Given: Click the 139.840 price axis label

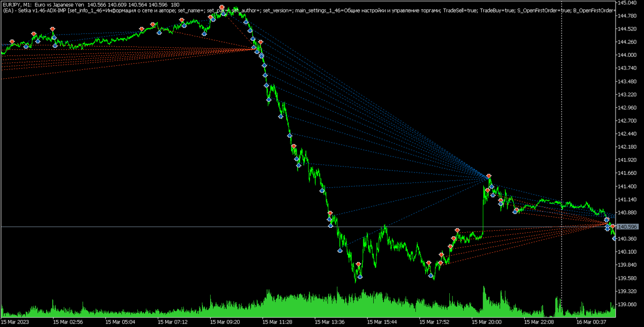Looking at the screenshot, I should tap(628, 265).
